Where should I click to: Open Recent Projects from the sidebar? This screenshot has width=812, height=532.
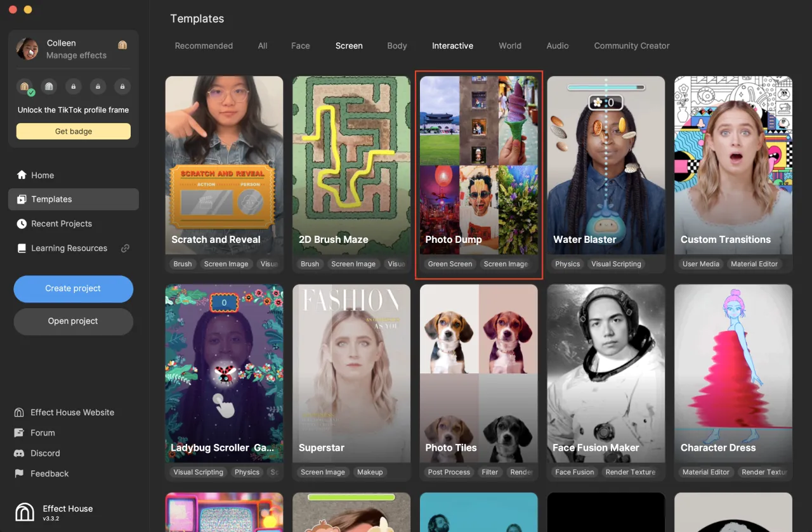[x=60, y=223]
